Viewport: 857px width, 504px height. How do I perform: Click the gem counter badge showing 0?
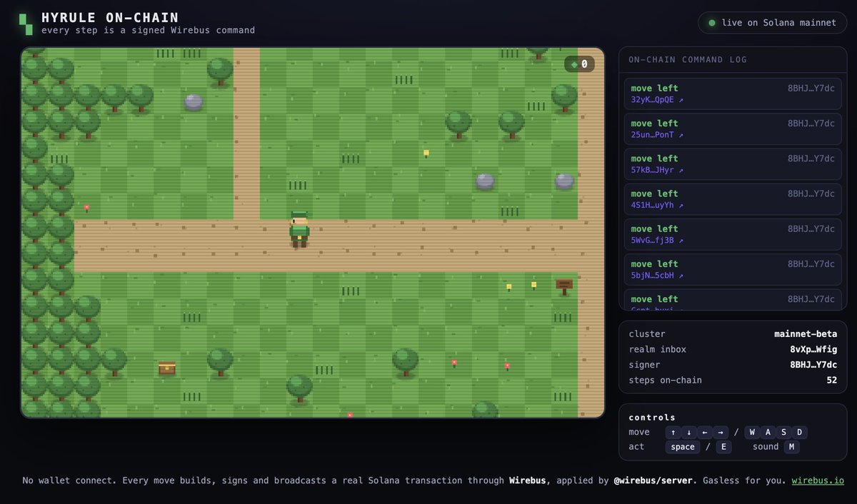point(579,64)
